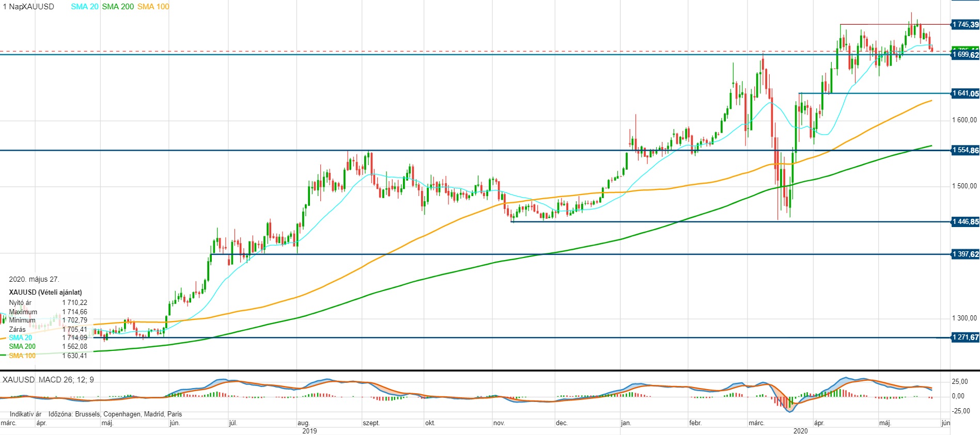Click the júl. month on time axis
This screenshot has width=980, height=435.
233,423
